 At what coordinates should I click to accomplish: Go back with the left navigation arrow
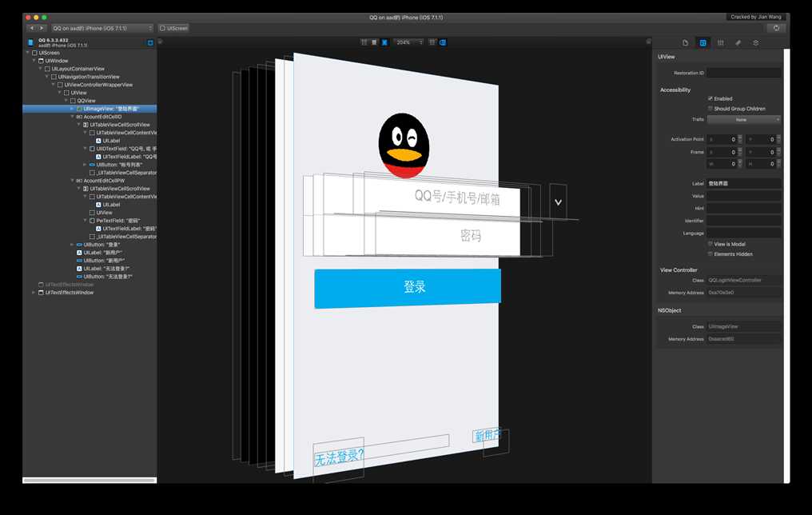click(x=32, y=28)
